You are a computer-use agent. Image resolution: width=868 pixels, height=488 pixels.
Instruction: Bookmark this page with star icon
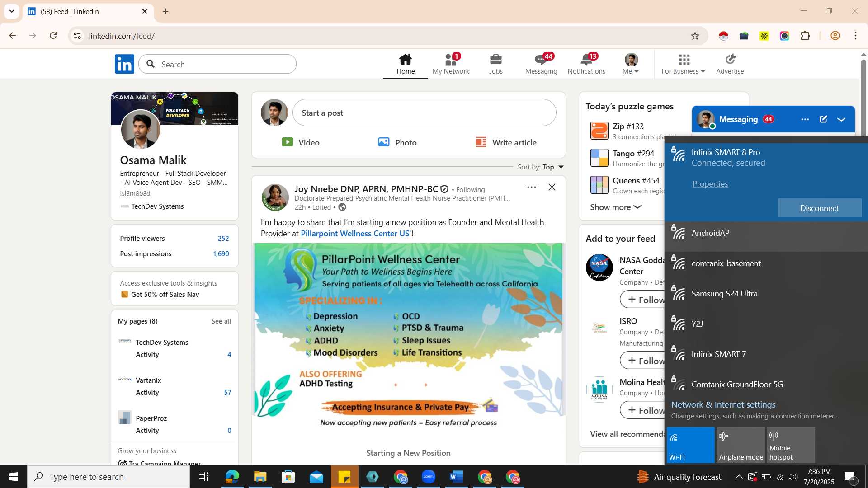(695, 36)
